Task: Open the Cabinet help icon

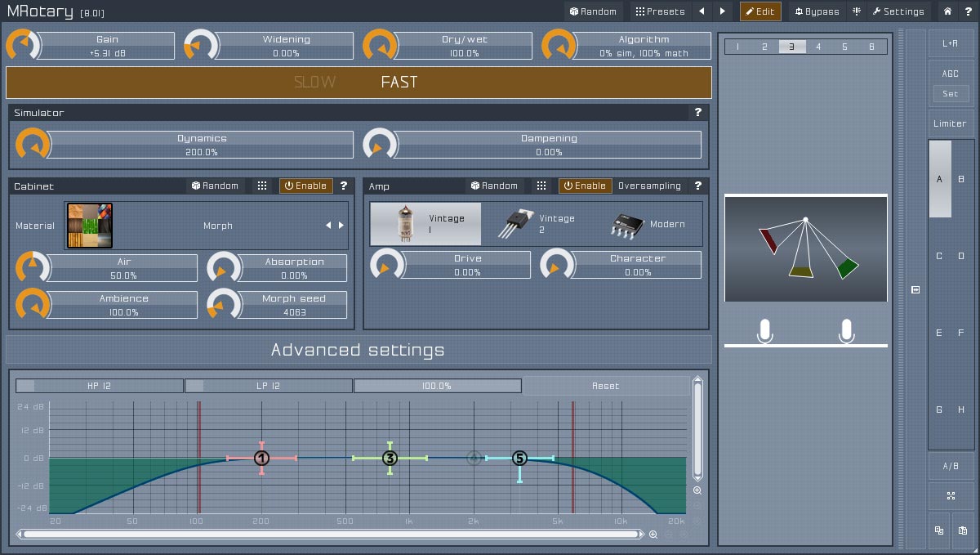Action: (344, 186)
